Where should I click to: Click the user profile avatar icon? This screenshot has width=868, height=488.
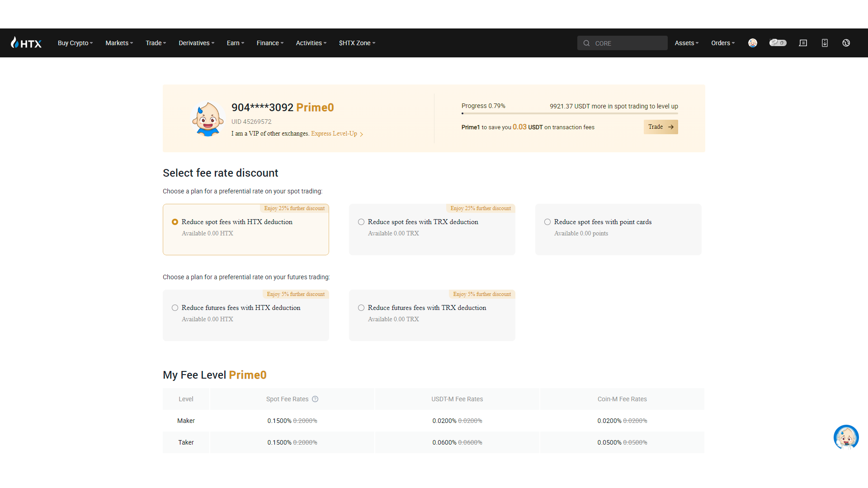point(752,43)
